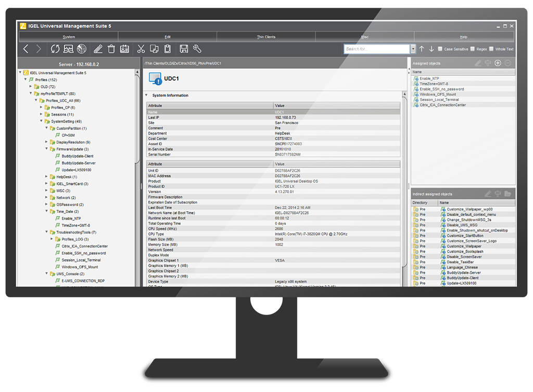
Task: Select the Last IP row in the attributes table
Action: click(x=273, y=117)
